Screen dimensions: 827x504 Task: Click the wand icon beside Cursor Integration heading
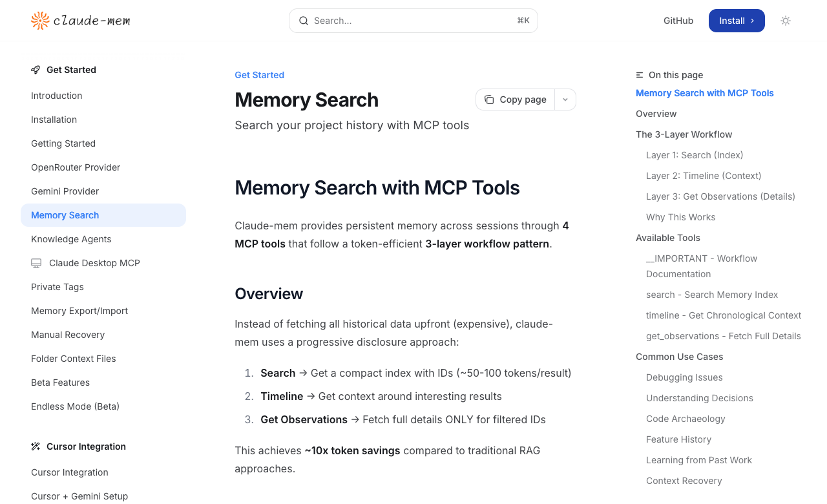pos(36,446)
